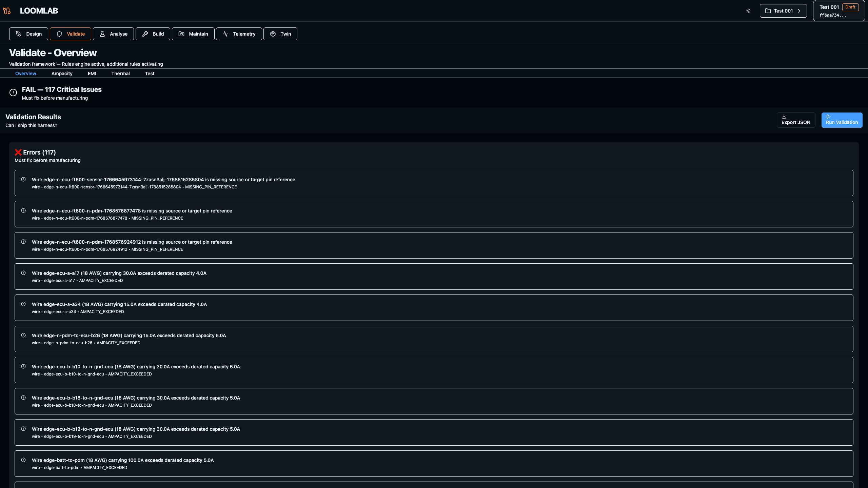
Task: Click the Export JSON button
Action: [x=796, y=120]
